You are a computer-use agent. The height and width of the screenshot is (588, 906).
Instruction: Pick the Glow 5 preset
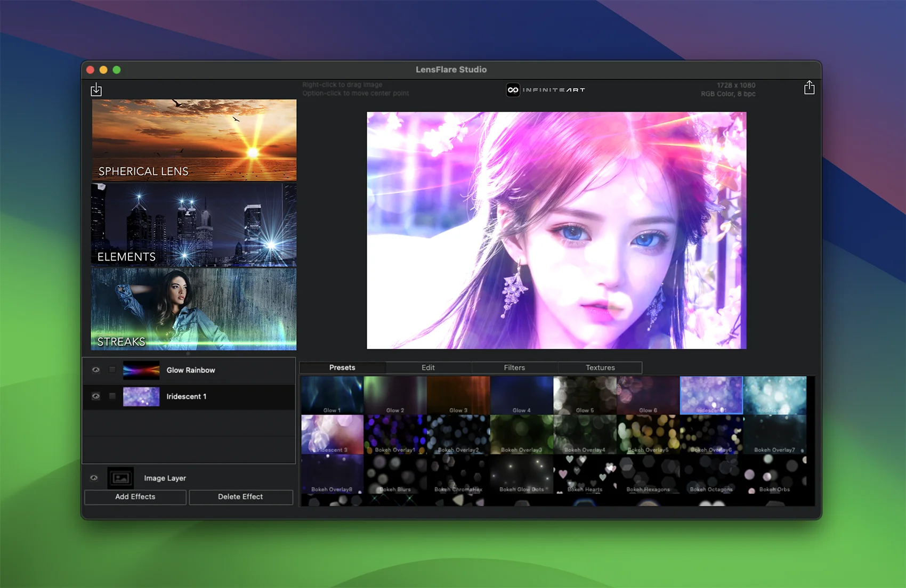(x=585, y=395)
